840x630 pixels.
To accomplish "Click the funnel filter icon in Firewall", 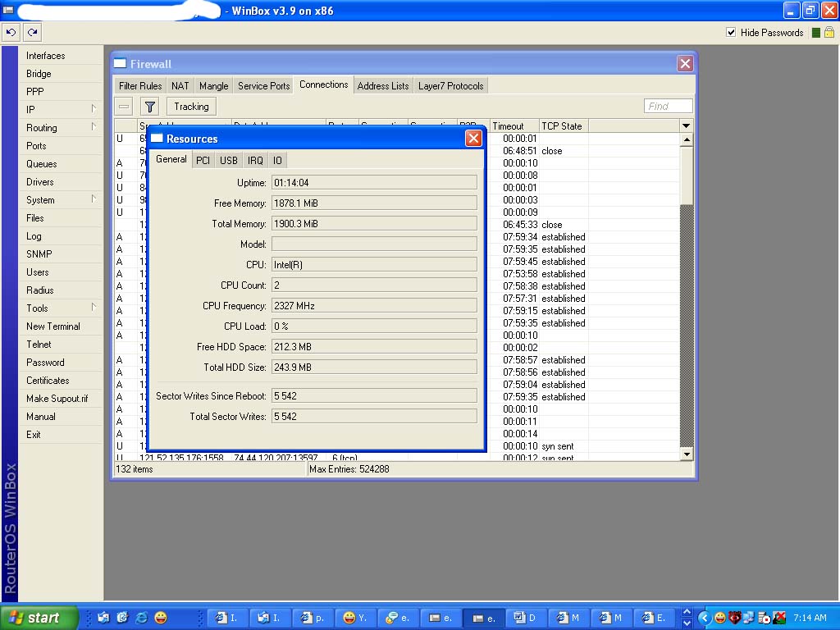I will coord(149,107).
